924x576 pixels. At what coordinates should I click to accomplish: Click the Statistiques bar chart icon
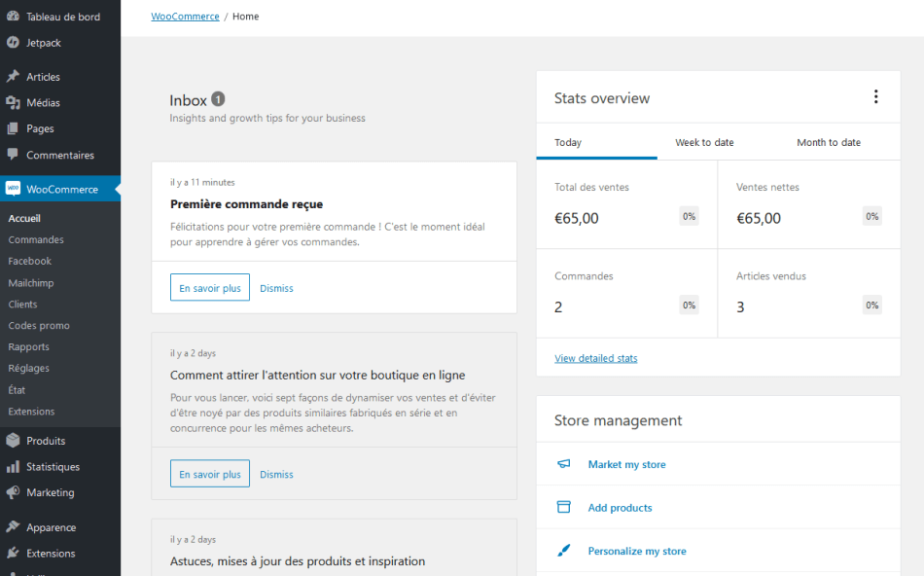point(13,467)
